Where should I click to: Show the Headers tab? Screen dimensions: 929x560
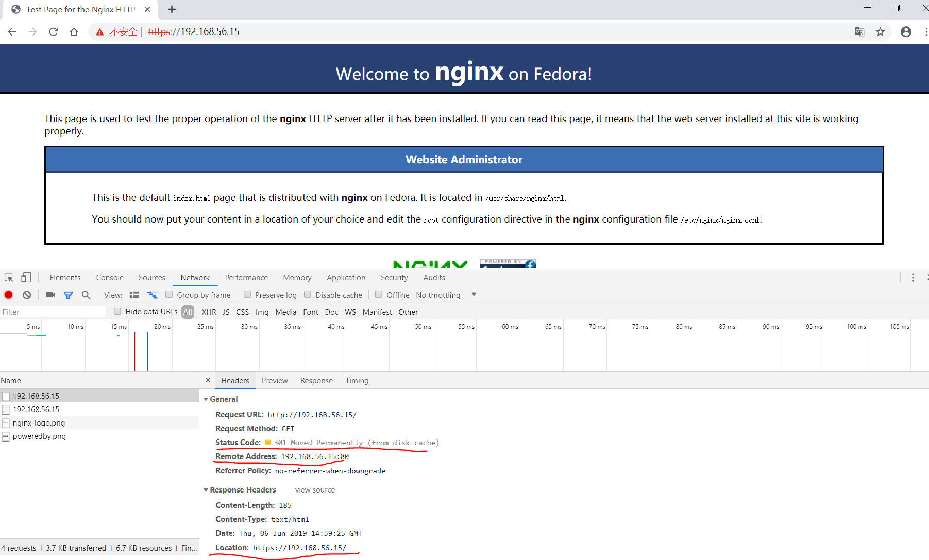[235, 381]
